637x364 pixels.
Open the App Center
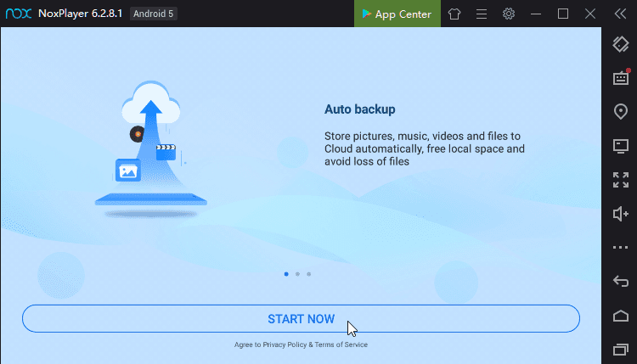(397, 14)
